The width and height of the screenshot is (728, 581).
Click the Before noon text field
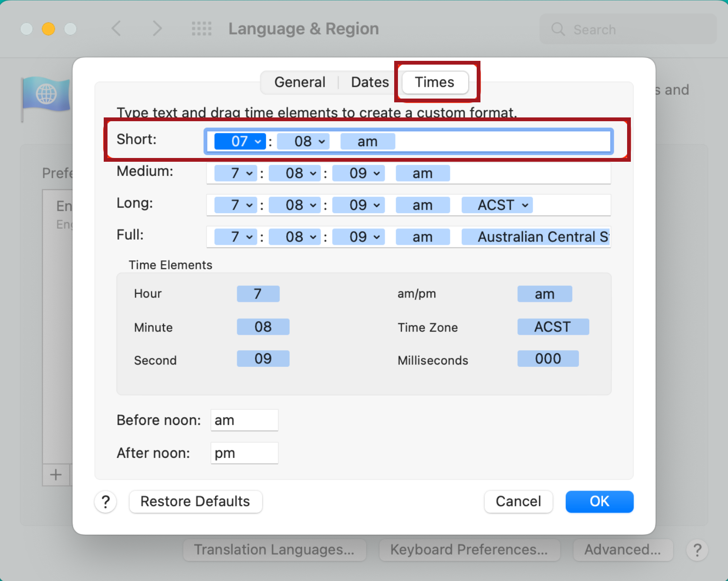click(244, 420)
